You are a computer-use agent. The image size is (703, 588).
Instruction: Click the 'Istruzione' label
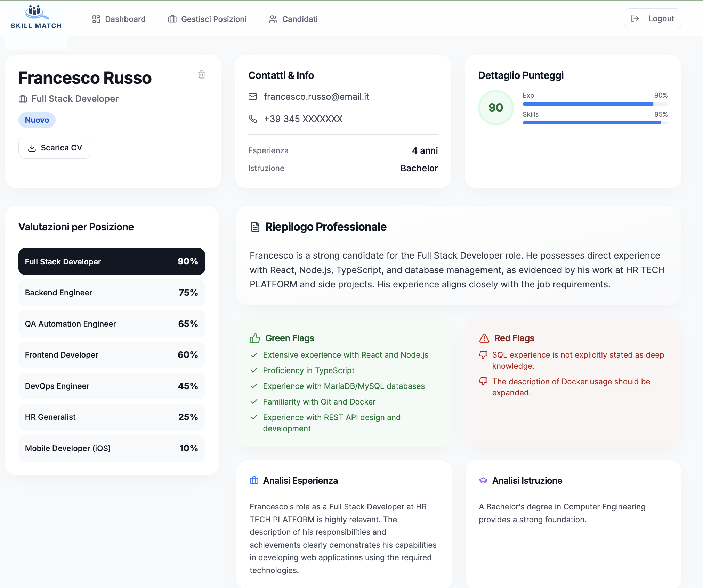(x=266, y=168)
